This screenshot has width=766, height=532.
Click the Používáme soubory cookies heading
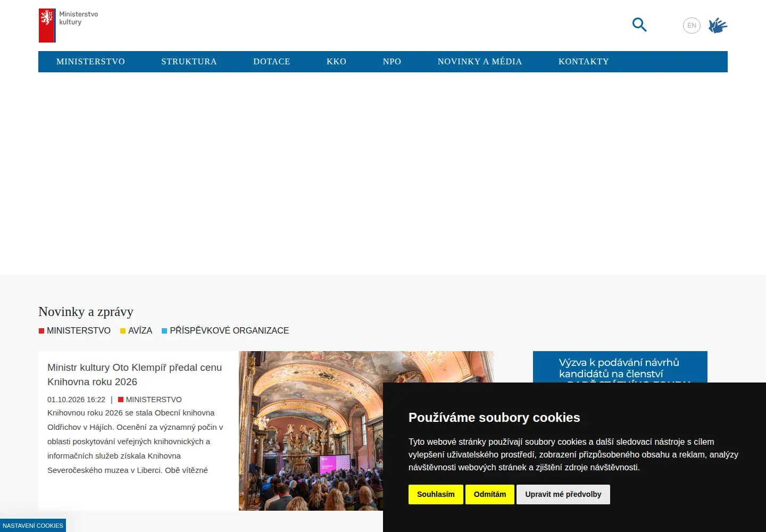coord(494,418)
